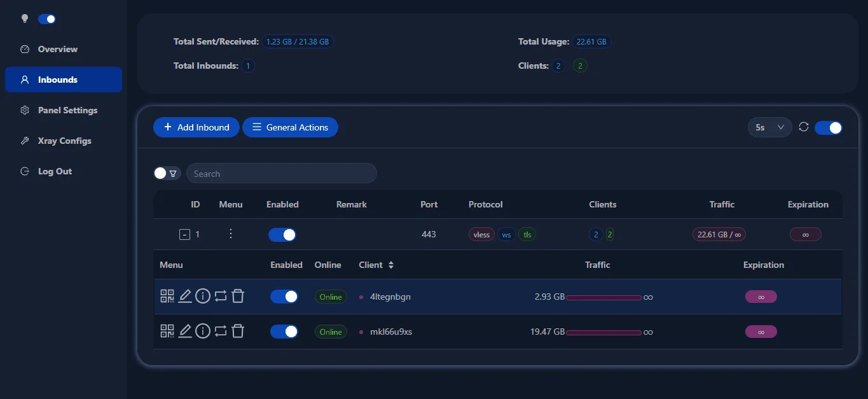Screen dimensions: 868x399
Task: Click Online badge for 4ltegnbgn
Action: coord(331,297)
